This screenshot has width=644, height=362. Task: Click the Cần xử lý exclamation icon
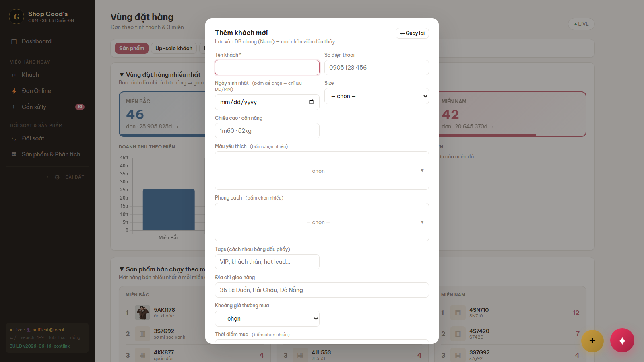(x=14, y=107)
